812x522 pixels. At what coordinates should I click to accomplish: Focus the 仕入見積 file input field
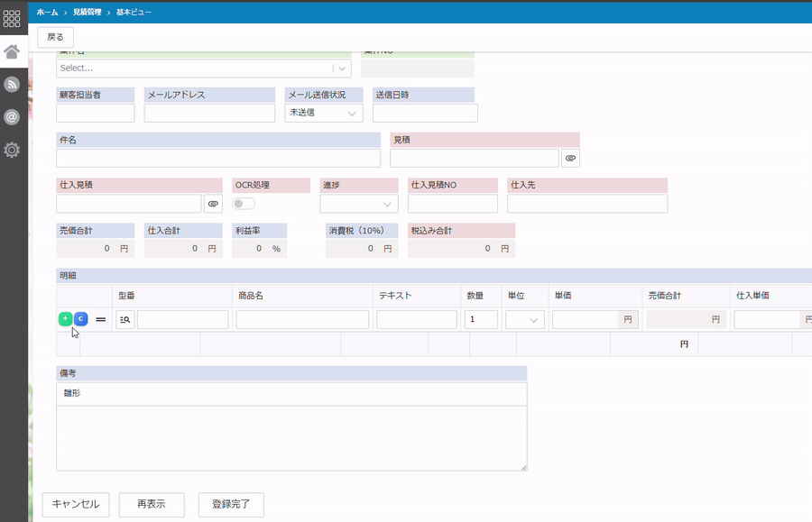click(x=129, y=204)
